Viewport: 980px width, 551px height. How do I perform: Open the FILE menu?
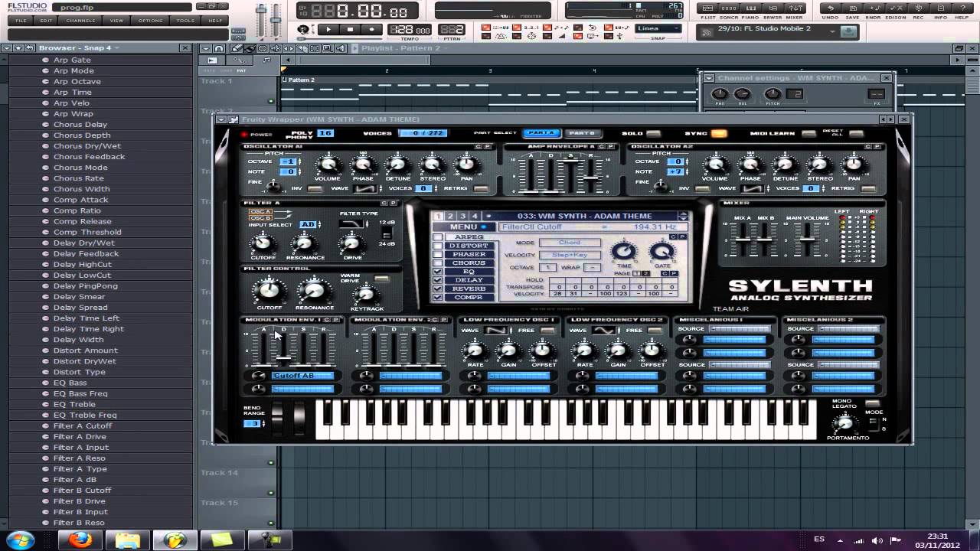[x=21, y=21]
